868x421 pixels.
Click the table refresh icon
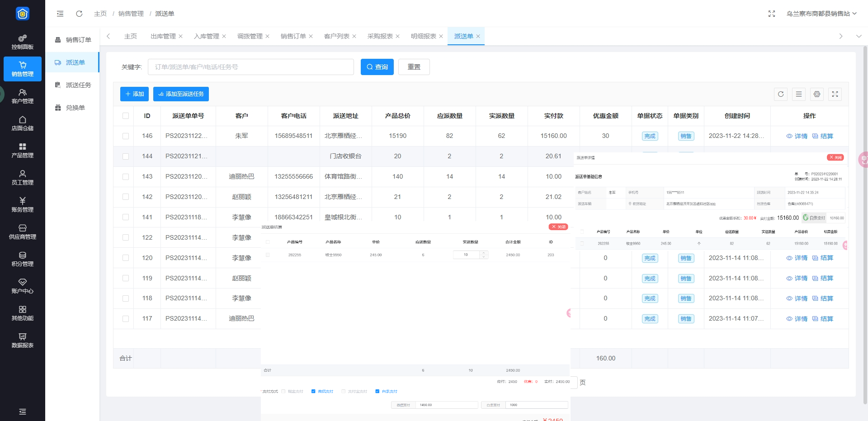pos(780,94)
